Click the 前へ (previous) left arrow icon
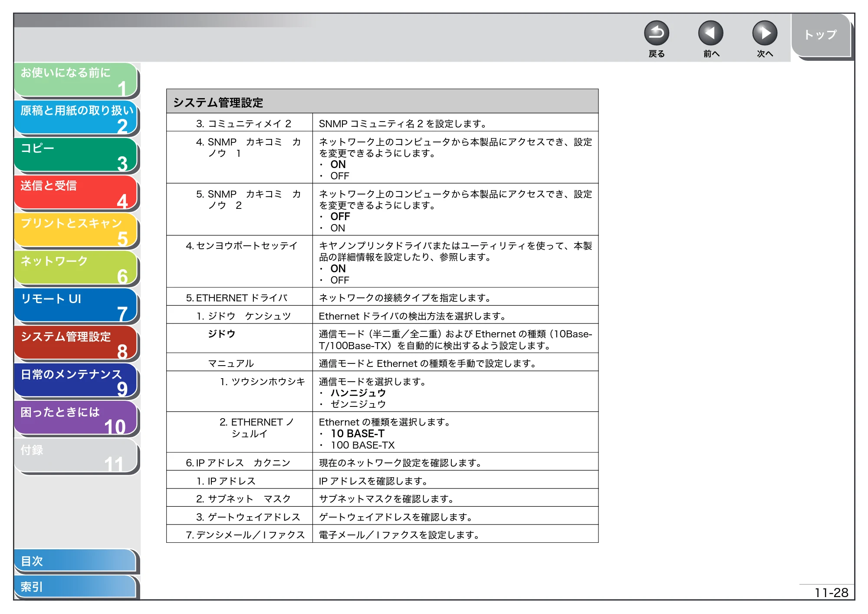The height and width of the screenshot is (614, 868). 710,33
